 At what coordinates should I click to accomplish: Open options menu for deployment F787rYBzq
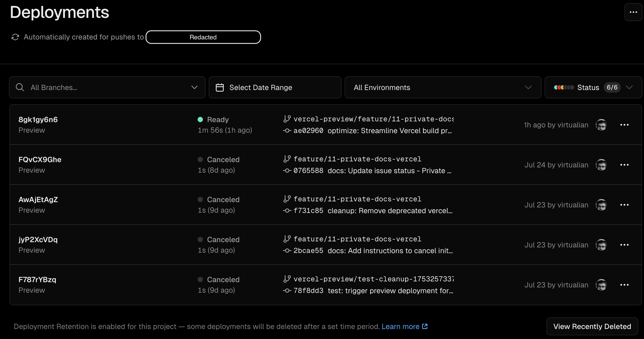[624, 285]
